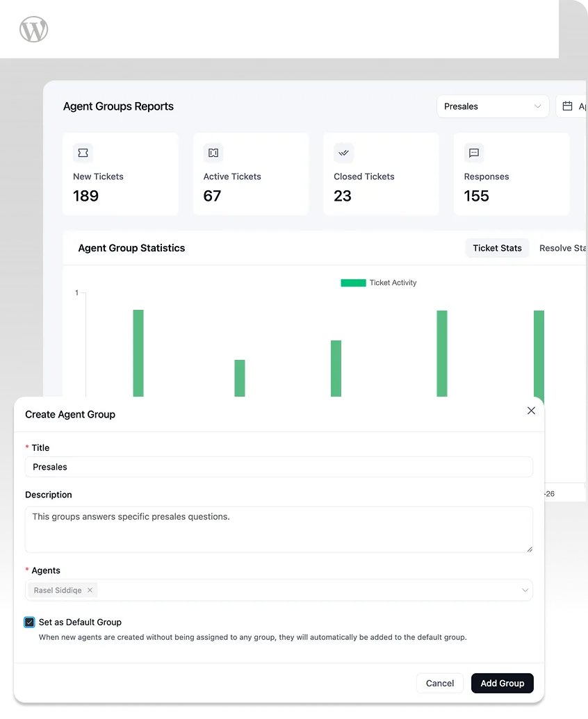Toggle the green Ticket Activity legend swatch
Image resolution: width=588 pixels, height=719 pixels.
pyautogui.click(x=353, y=283)
